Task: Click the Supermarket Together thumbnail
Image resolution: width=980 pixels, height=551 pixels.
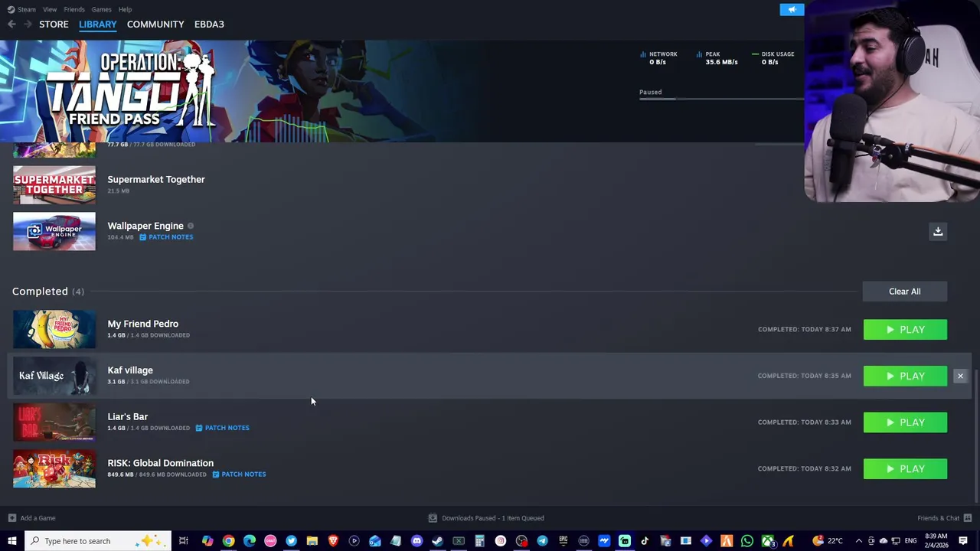Action: coord(54,185)
